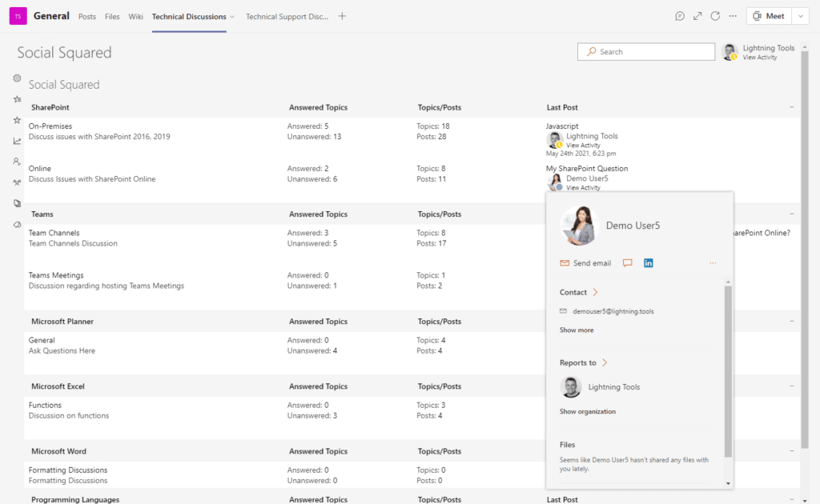Start chat with Demo User5 via chat icon
The height and width of the screenshot is (504, 820).
pos(628,263)
